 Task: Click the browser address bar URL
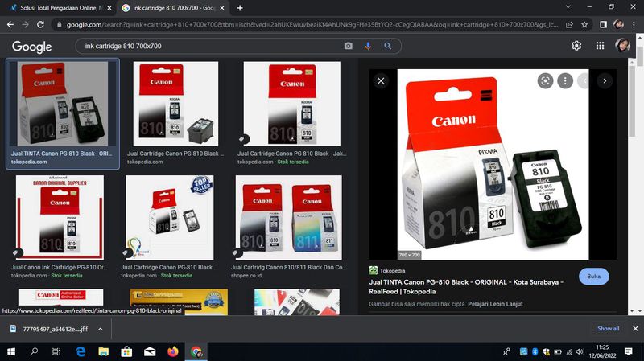pyautogui.click(x=312, y=25)
